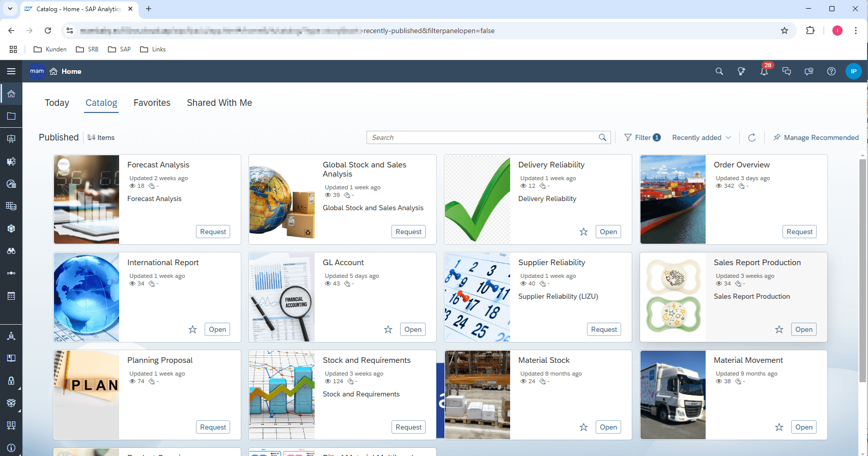Open the Help question-mark icon
This screenshot has width=868, height=456.
click(831, 71)
